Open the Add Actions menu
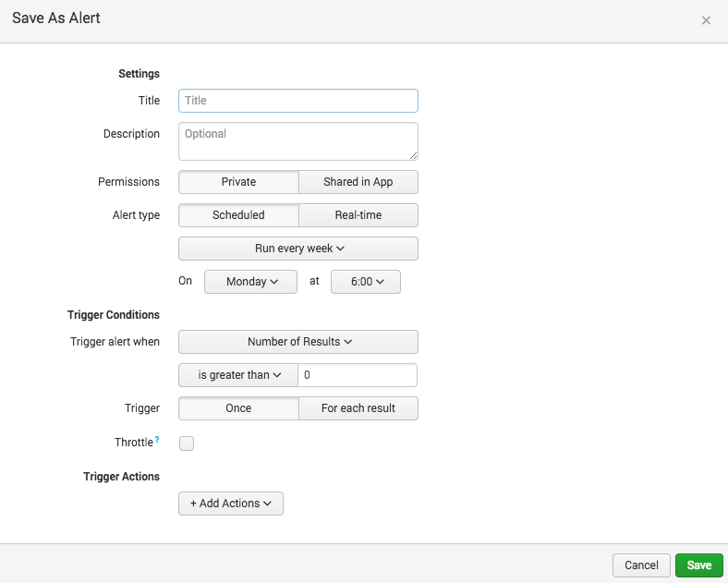The width and height of the screenshot is (728, 583). point(230,504)
